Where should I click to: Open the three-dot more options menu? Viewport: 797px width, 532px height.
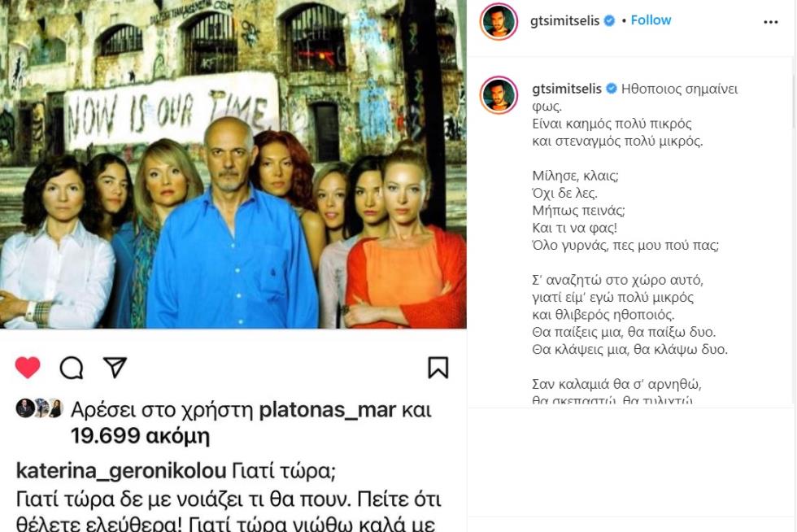pos(771,22)
